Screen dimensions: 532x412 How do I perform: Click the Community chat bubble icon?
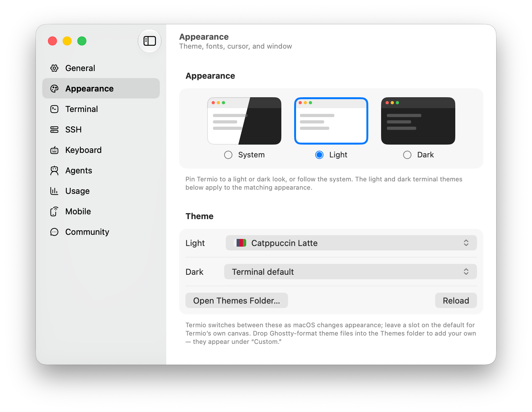tap(54, 232)
